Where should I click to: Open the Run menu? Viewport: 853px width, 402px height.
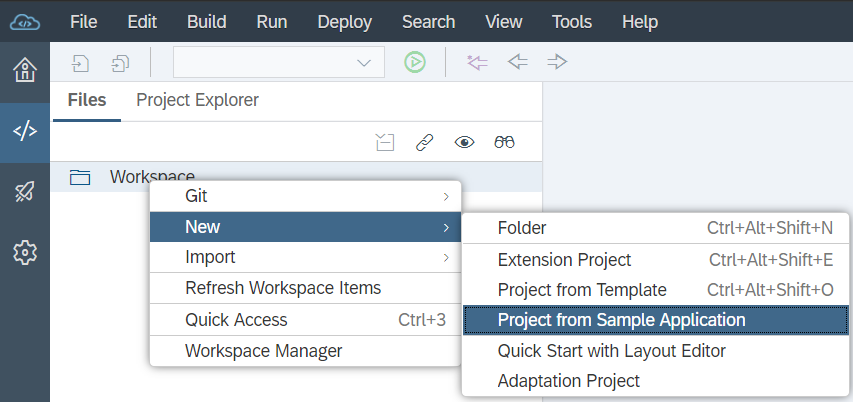[272, 22]
